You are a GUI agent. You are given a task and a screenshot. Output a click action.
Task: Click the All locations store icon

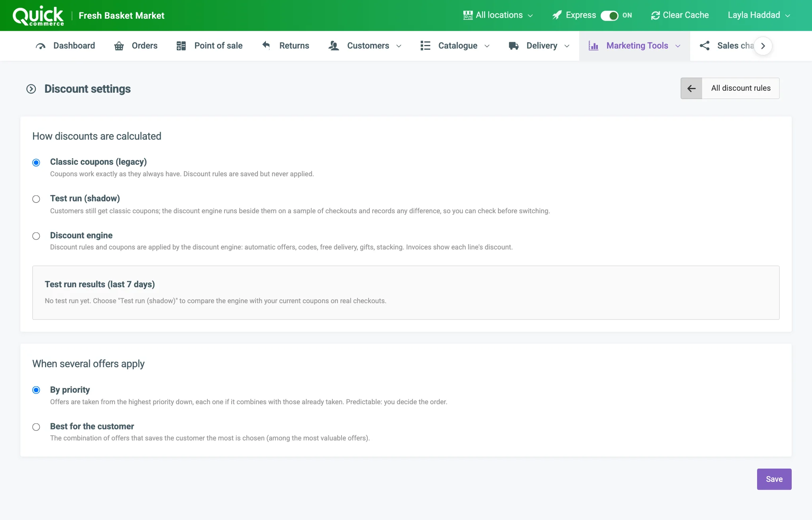point(468,15)
